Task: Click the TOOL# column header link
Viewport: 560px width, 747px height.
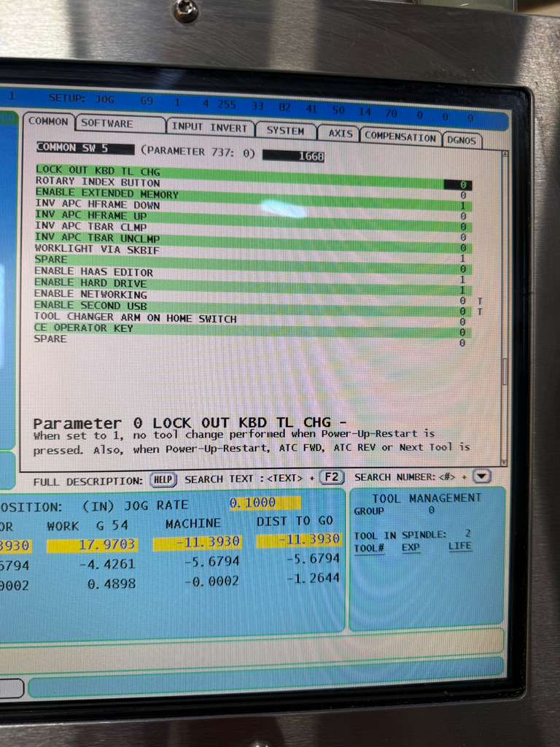Action: pyautogui.click(x=369, y=547)
